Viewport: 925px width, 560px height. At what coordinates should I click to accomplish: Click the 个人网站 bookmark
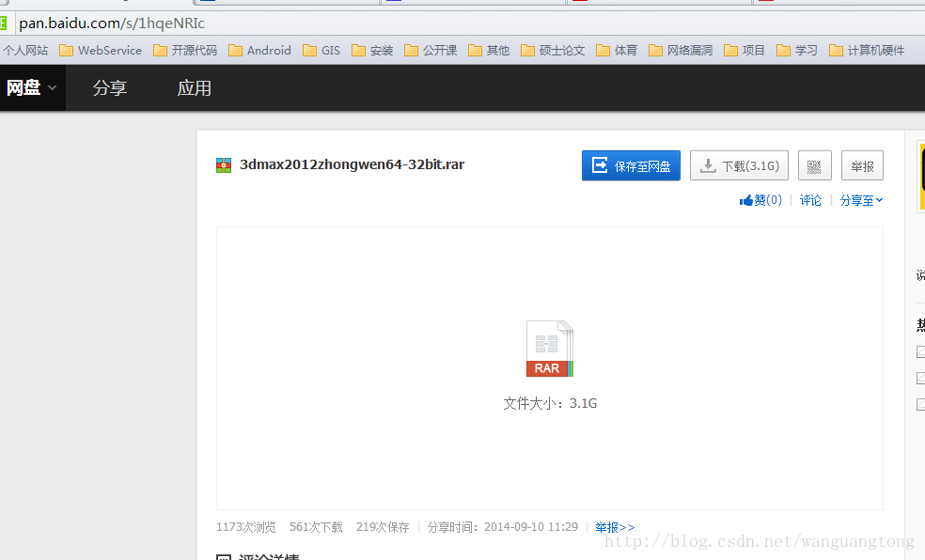pos(25,50)
